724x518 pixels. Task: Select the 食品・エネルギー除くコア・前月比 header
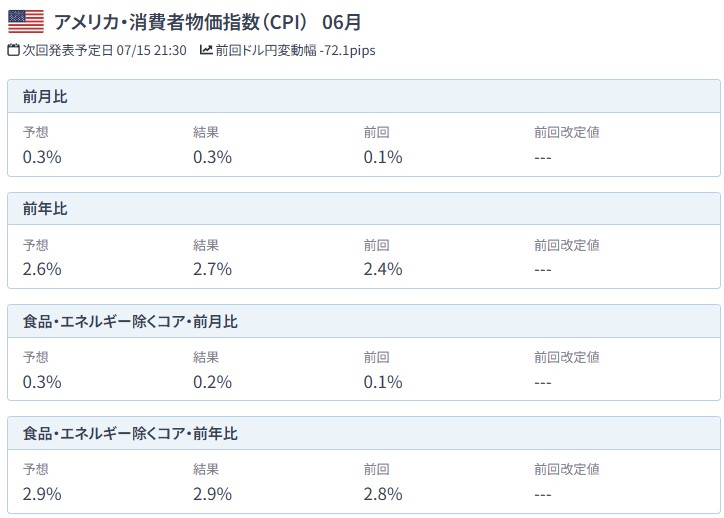point(364,321)
